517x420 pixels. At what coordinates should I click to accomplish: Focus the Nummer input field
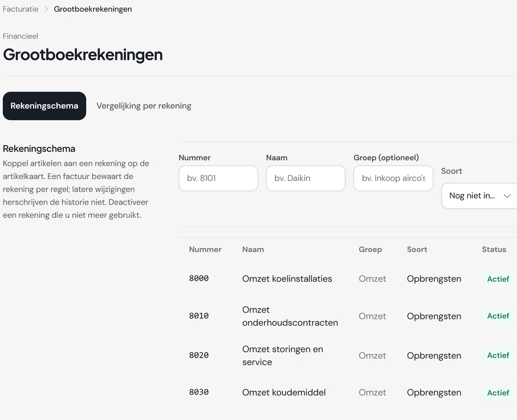tap(218, 178)
